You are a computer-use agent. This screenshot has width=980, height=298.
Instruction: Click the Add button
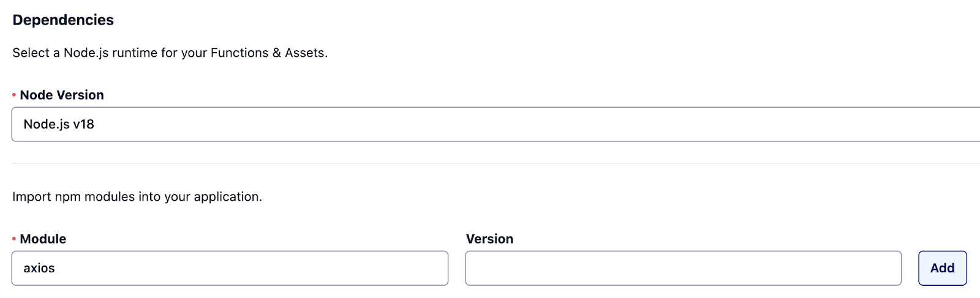point(942,268)
